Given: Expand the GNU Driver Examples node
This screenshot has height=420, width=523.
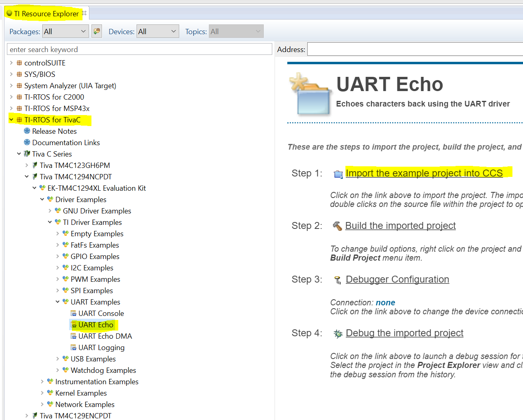Looking at the screenshot, I should point(50,211).
